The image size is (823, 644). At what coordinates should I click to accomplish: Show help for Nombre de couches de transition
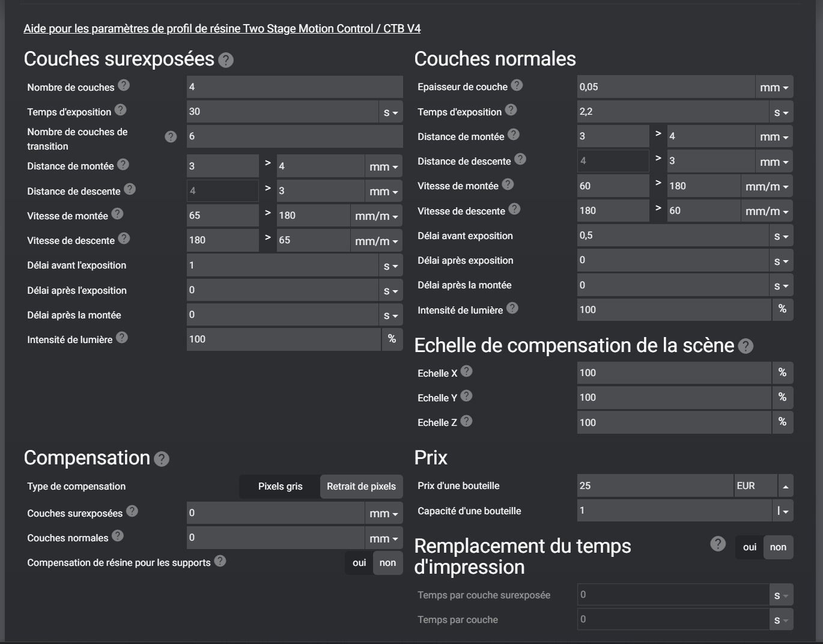coord(171,137)
